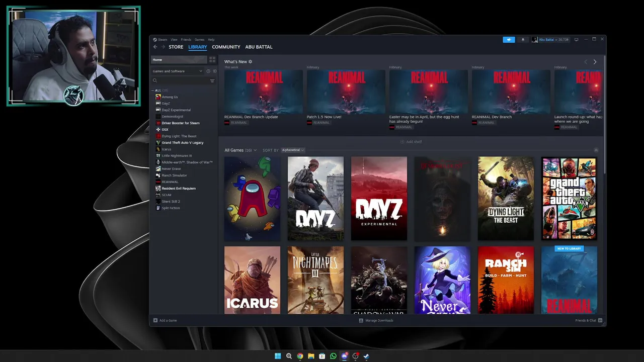
Task: Open the ABU BATTAL profile tab
Action: coord(259,47)
